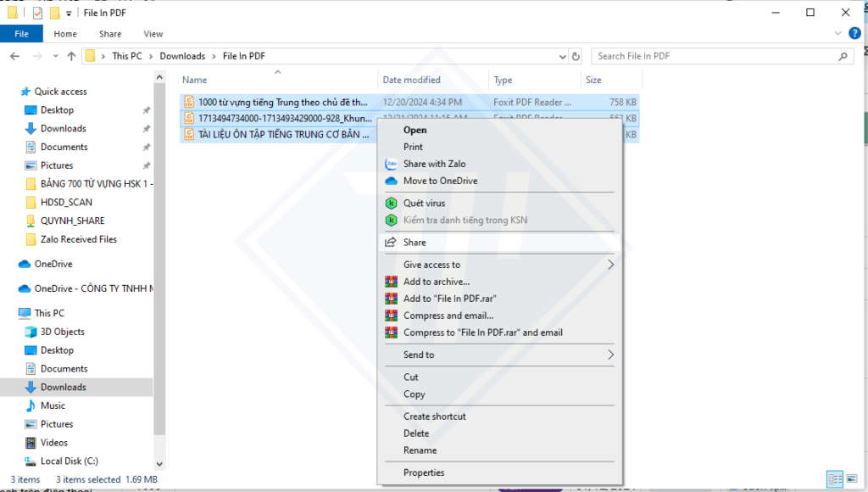
Task: Open Zalo Received Files in Quick access
Action: click(x=79, y=239)
